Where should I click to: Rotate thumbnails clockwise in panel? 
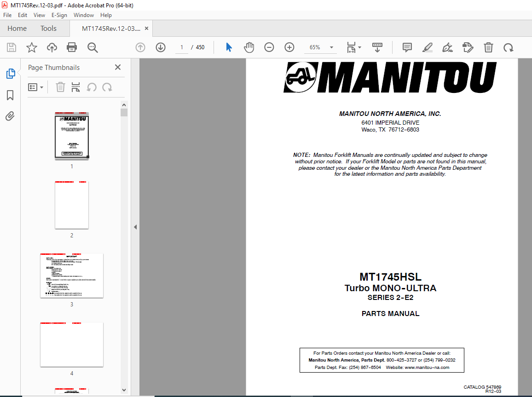pyautogui.click(x=107, y=87)
